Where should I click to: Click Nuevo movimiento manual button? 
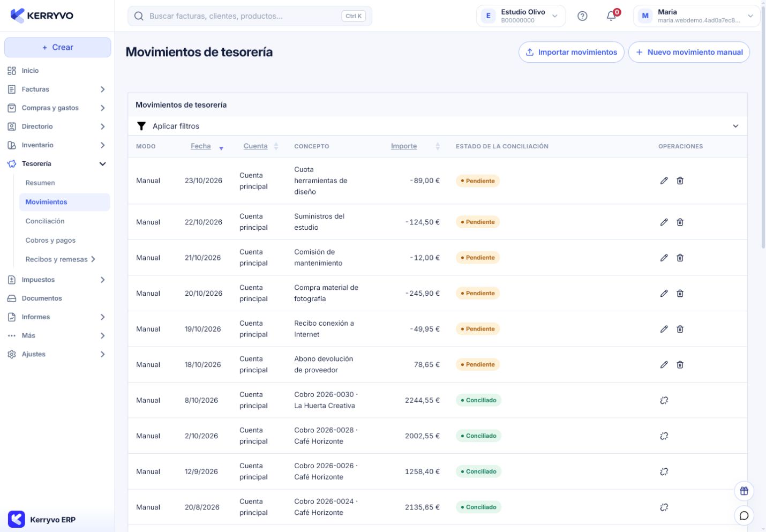[689, 52]
